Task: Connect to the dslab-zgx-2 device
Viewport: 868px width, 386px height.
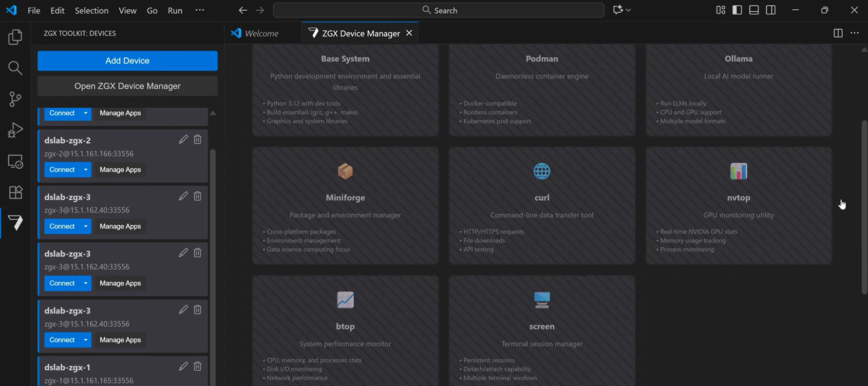Action: pos(62,170)
